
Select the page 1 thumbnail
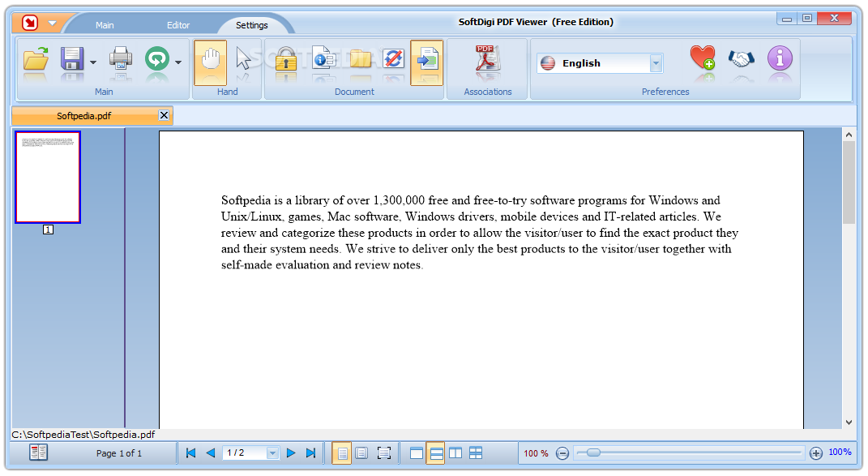pyautogui.click(x=48, y=178)
